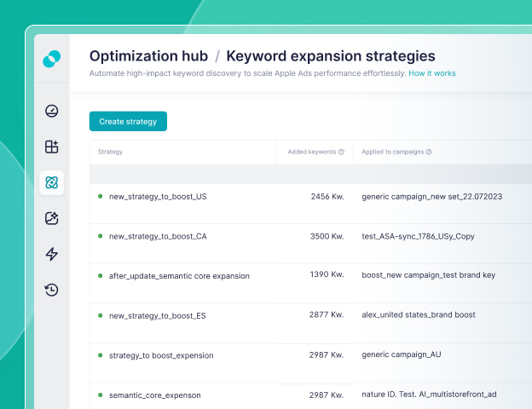Open the creative image sparkle icon
532x409 pixels.
pyautogui.click(x=51, y=218)
